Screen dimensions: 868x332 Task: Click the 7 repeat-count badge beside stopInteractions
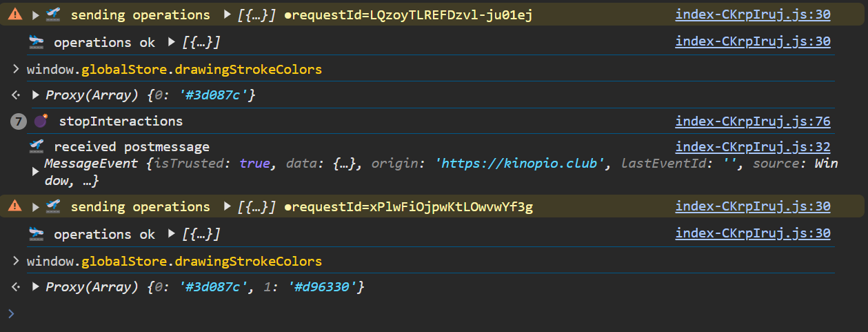pos(19,121)
